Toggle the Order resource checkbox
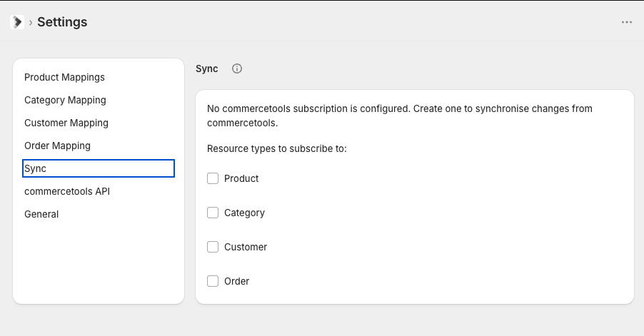 213,281
